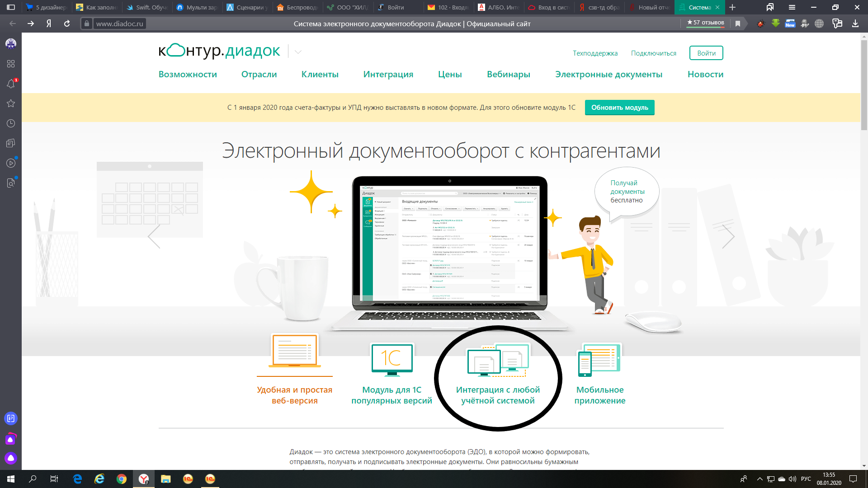Click the site security lock icon

(87, 23)
